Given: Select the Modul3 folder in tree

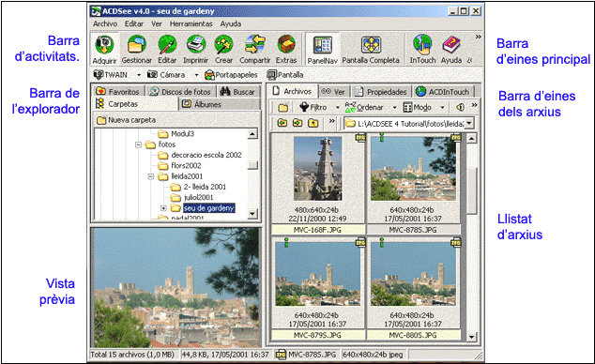Looking at the screenshot, I should [x=176, y=134].
